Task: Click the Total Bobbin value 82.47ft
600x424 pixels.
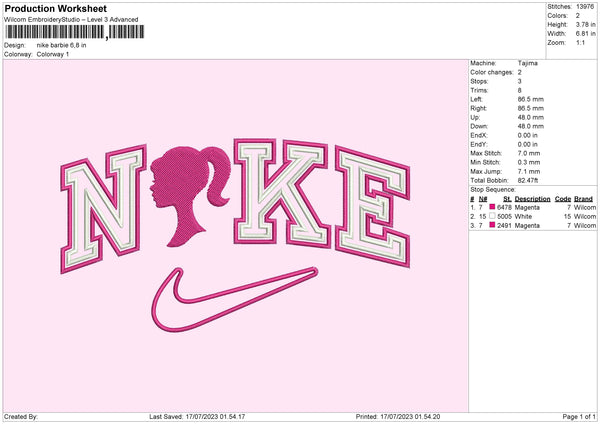Action: 528,181
